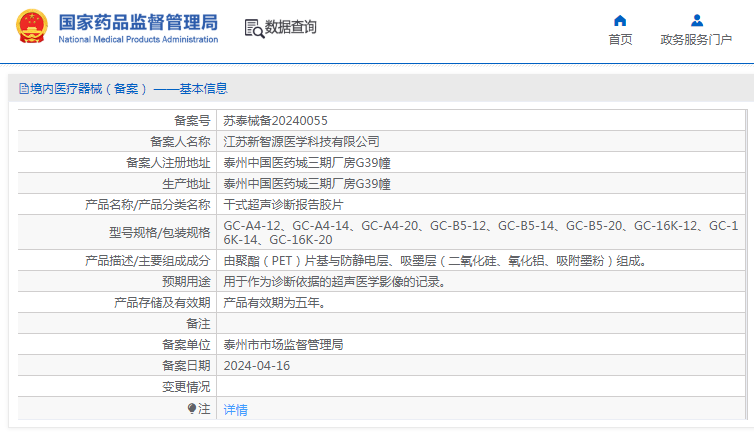
Task: Select the filing number 苏泰械备20240055
Action: (276, 121)
